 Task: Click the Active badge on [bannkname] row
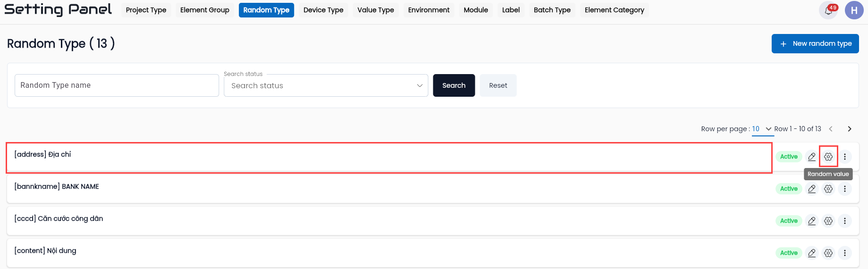789,189
